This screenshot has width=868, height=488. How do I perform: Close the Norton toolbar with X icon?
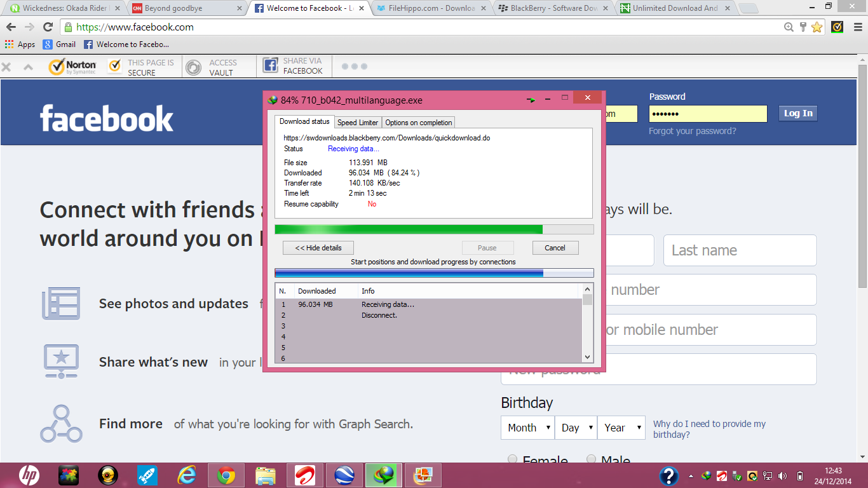[6, 67]
